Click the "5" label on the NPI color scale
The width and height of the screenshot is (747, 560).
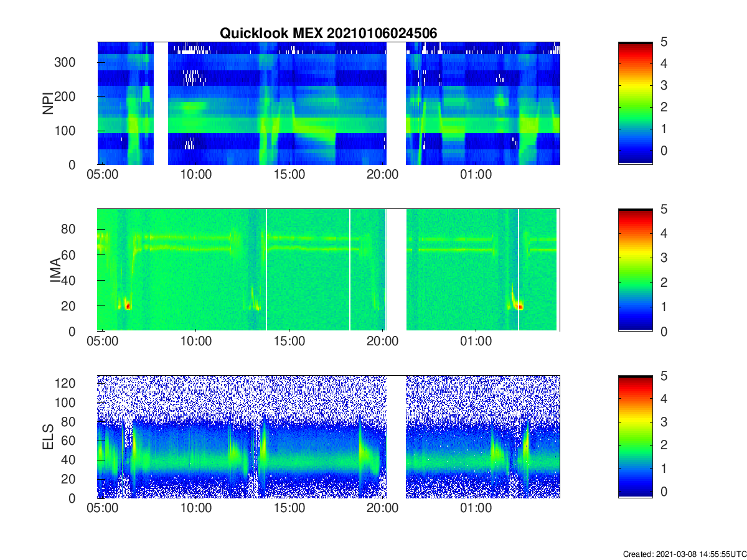[665, 42]
